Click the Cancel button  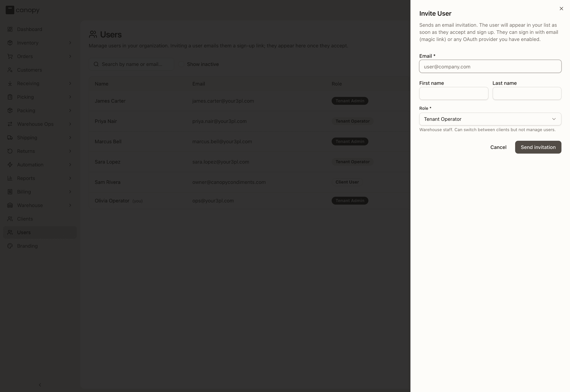(498, 147)
